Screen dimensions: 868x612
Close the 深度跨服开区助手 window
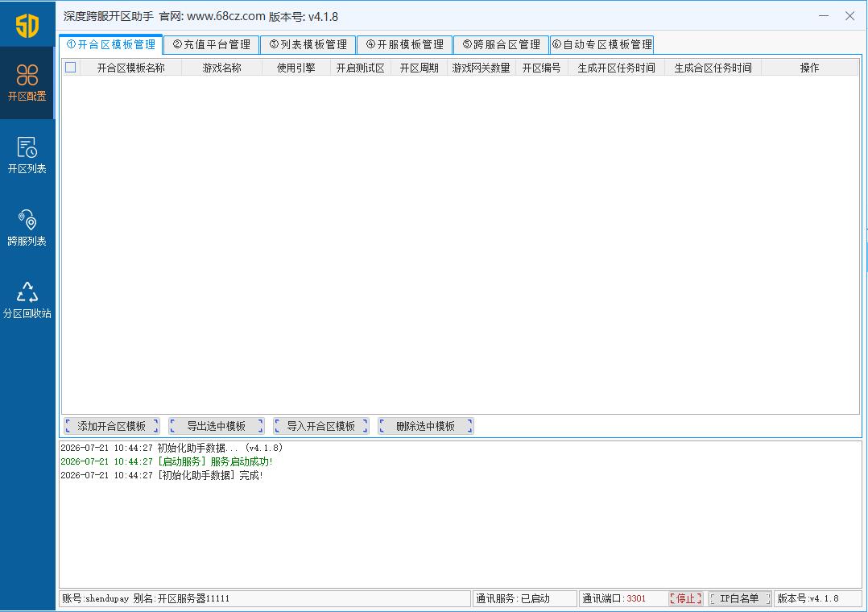click(849, 16)
